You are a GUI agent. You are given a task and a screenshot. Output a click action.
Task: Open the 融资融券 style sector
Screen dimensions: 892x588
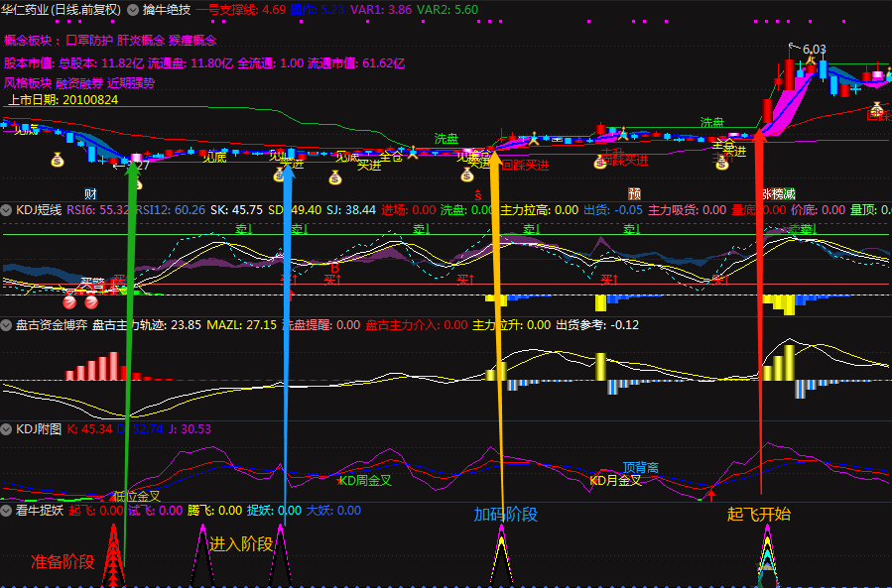pos(79,83)
